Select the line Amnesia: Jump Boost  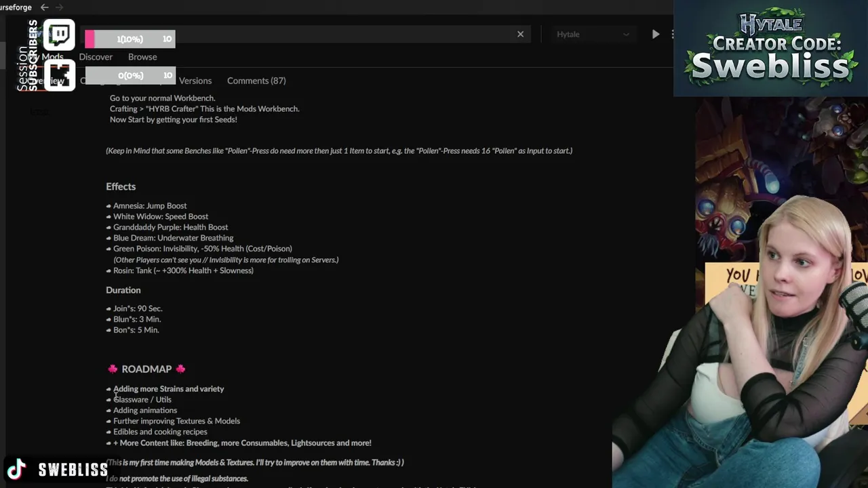pos(150,205)
